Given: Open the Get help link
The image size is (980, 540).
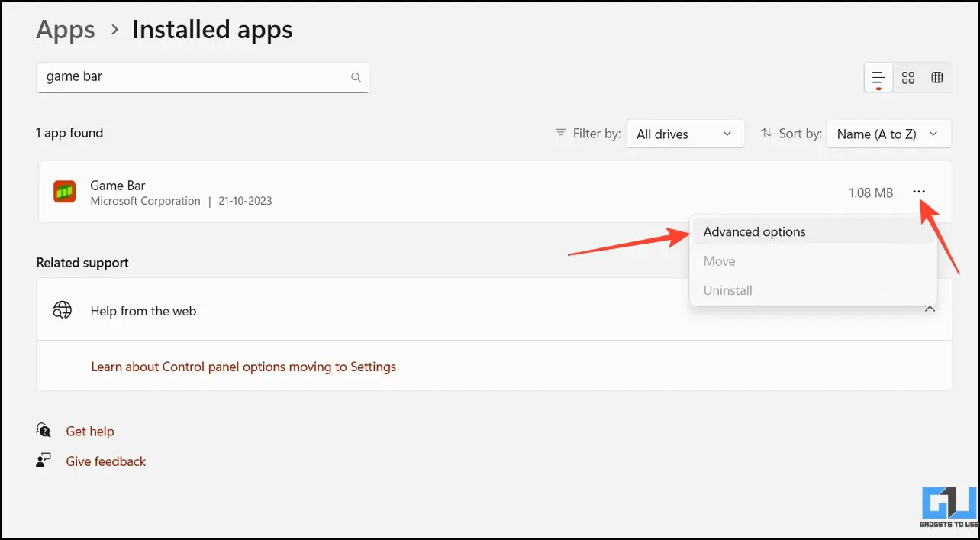Looking at the screenshot, I should point(90,432).
